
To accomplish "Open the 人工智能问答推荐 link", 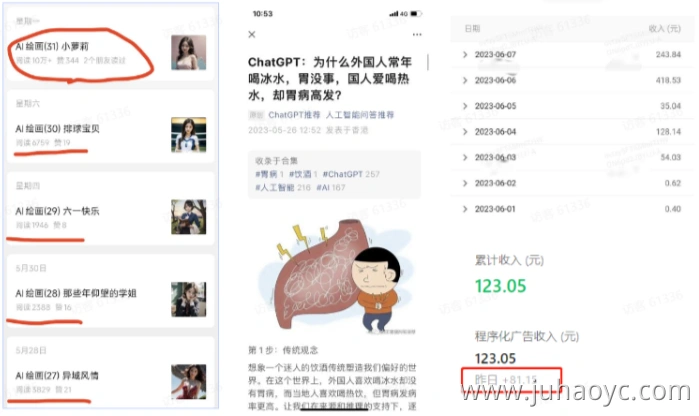I will click(360, 115).
